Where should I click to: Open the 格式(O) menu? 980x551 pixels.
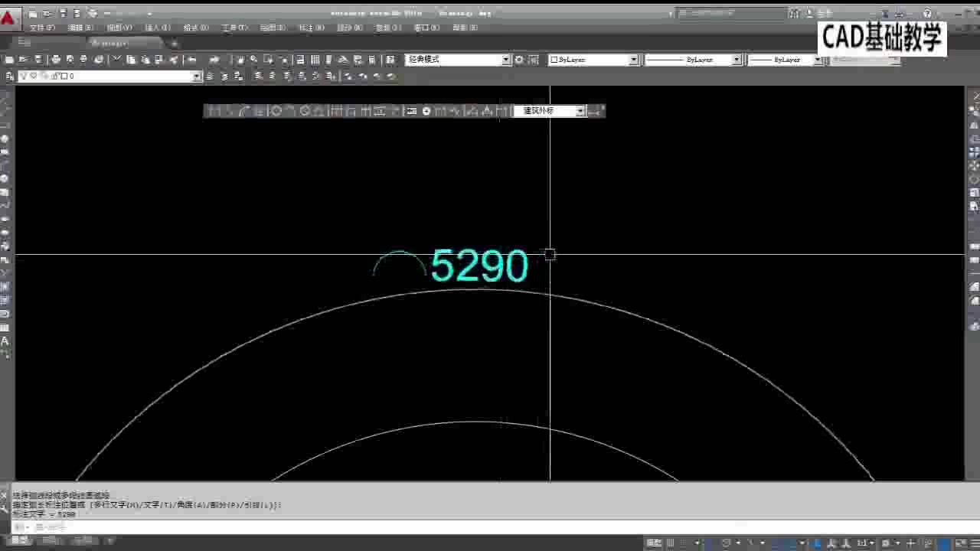[195, 28]
